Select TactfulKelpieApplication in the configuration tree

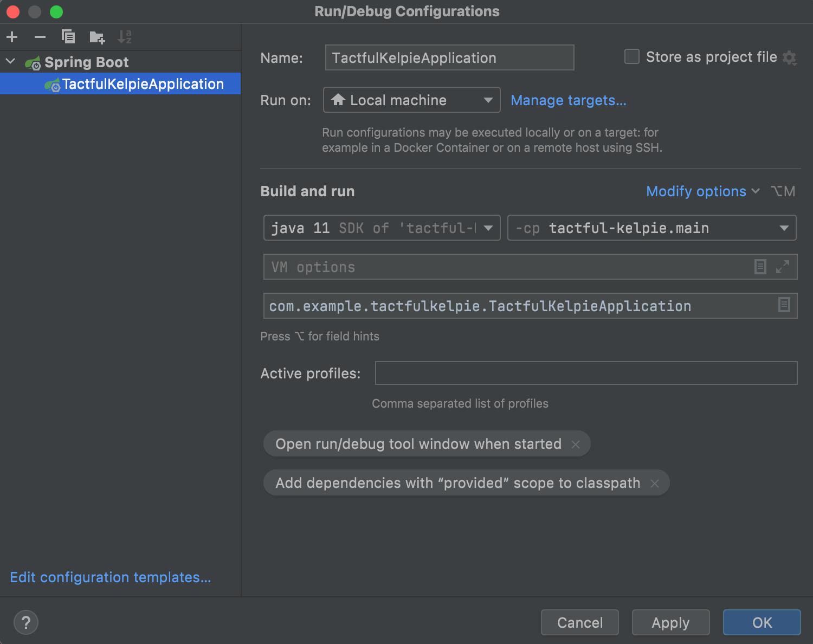pyautogui.click(x=143, y=84)
